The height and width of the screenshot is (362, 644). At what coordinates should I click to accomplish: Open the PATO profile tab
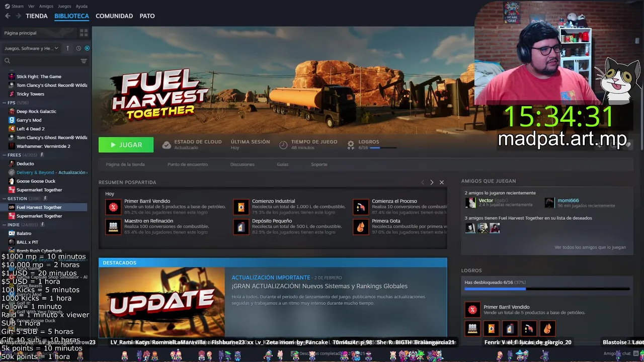point(147,16)
